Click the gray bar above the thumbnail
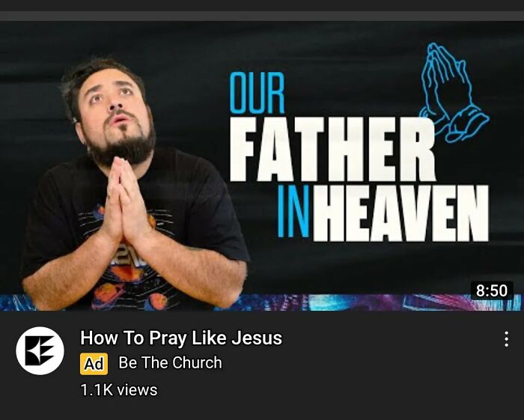The image size is (524, 420). pyautogui.click(x=262, y=16)
